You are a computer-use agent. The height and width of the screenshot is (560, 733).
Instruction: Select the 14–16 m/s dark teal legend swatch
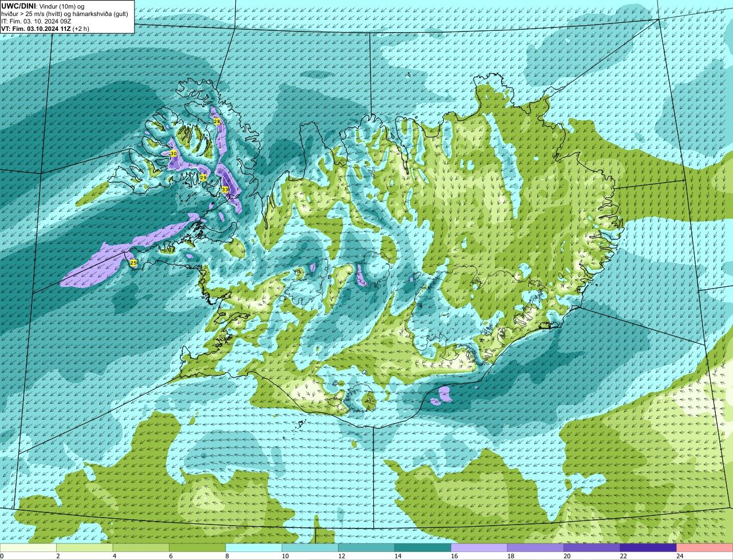pyautogui.click(x=423, y=548)
